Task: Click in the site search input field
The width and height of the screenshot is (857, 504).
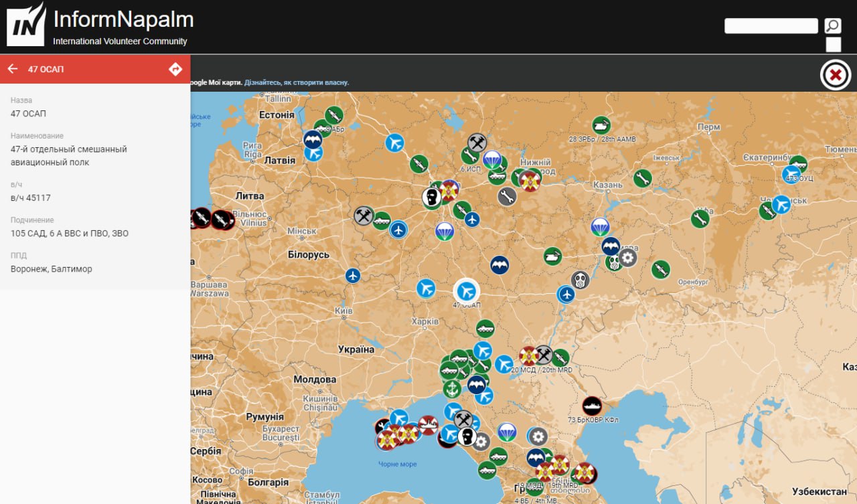Action: pos(771,26)
